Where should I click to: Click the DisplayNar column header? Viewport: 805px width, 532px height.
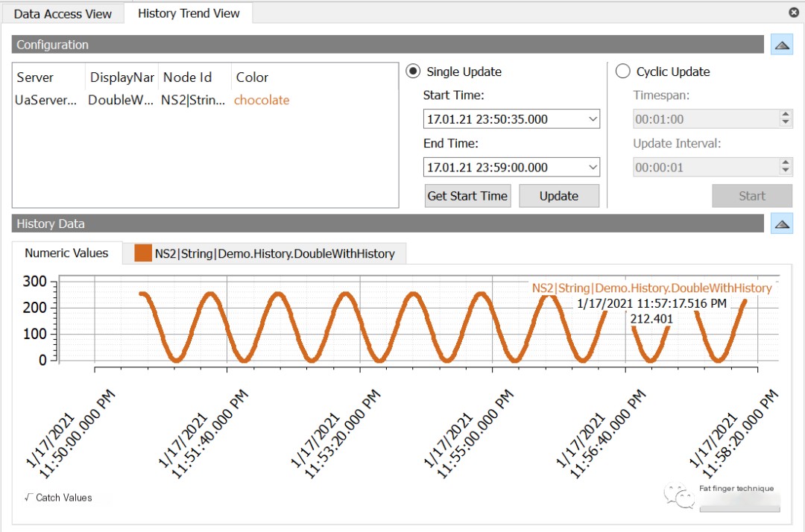122,77
